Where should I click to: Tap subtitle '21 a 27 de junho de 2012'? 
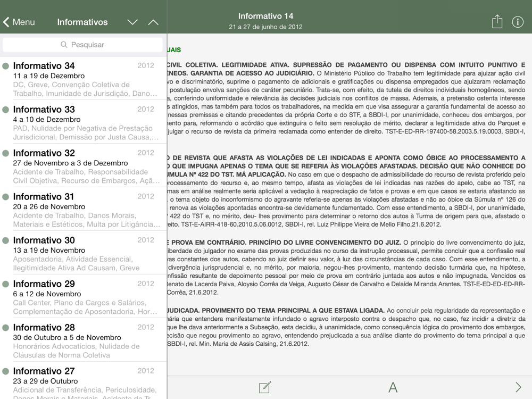[x=265, y=27]
